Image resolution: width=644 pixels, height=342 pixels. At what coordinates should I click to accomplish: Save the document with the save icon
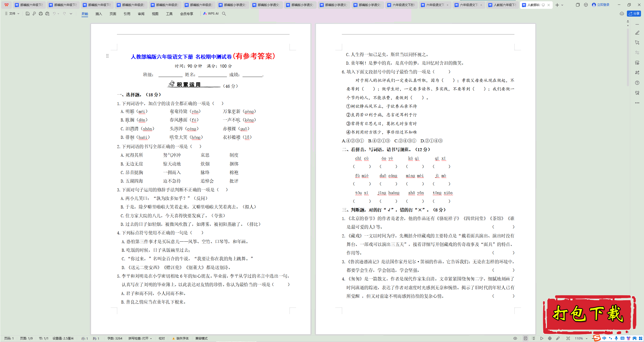(x=28, y=14)
